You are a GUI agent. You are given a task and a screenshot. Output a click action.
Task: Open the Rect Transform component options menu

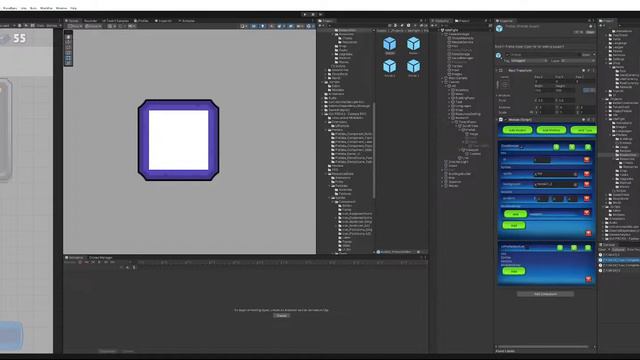coord(593,71)
